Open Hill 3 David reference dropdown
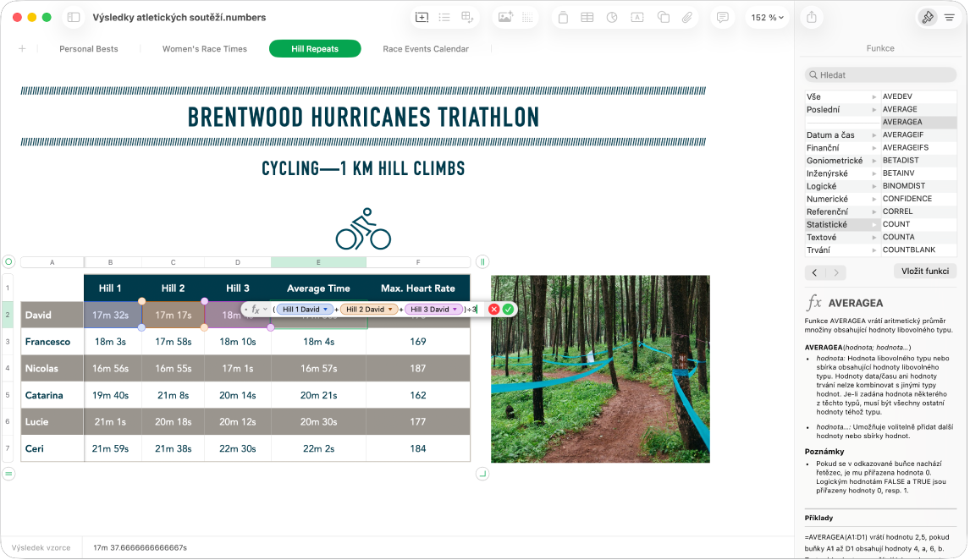 (x=455, y=310)
